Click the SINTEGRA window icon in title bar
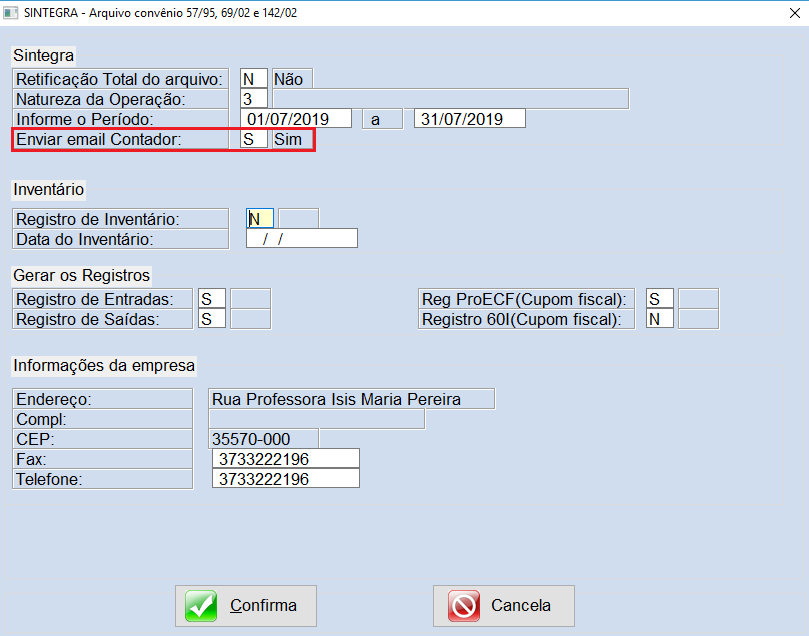 tap(11, 11)
